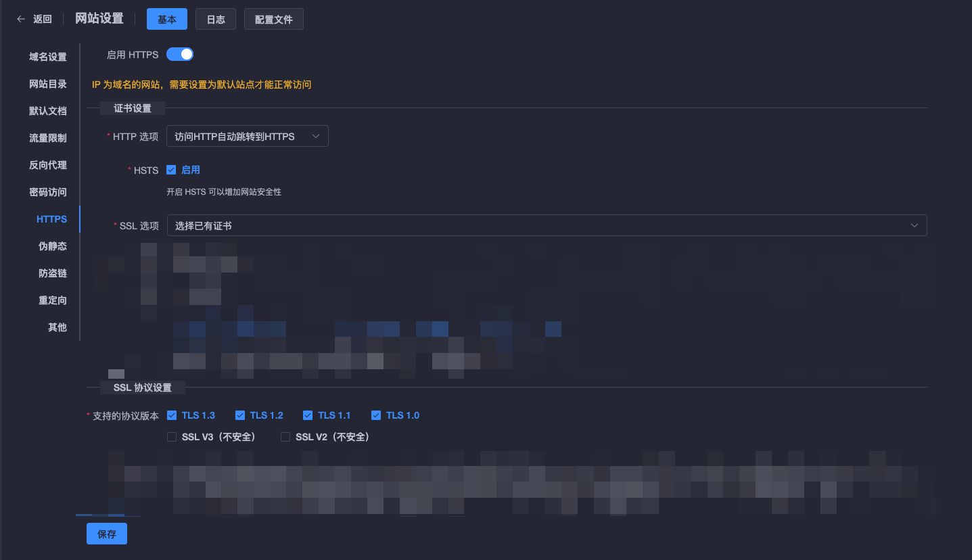Navigate to 防盗链 settings
The width and height of the screenshot is (972, 560).
53,273
